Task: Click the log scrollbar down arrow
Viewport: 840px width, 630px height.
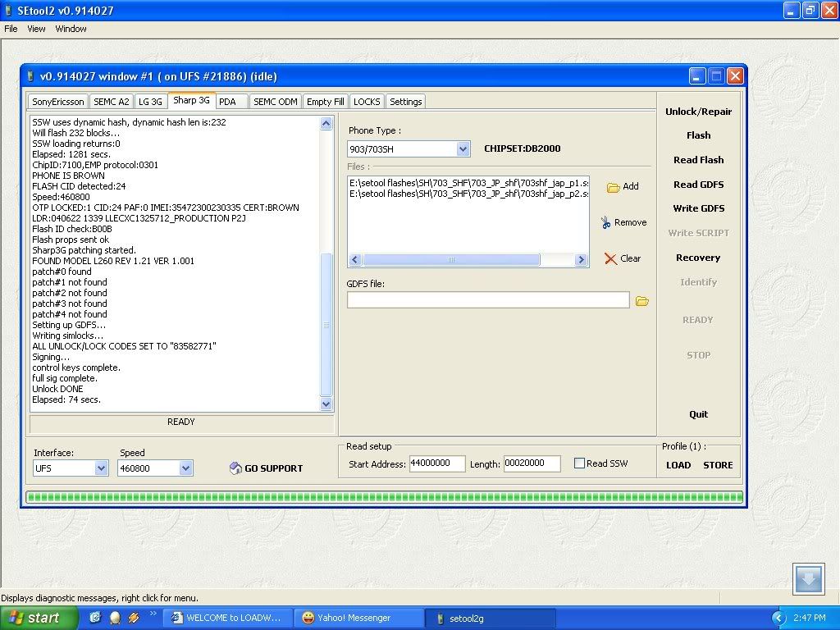Action: pyautogui.click(x=326, y=404)
